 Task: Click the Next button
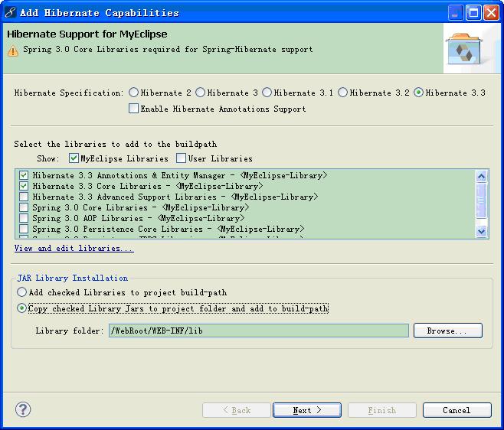click(307, 410)
